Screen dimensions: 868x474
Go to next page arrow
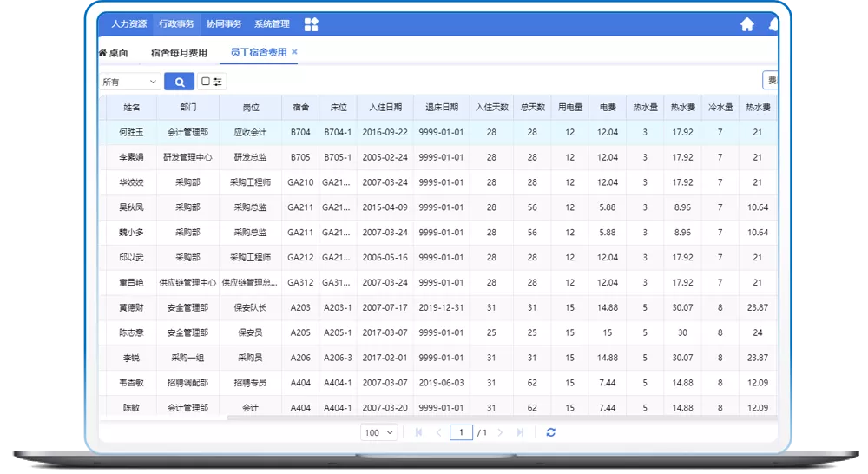point(500,432)
